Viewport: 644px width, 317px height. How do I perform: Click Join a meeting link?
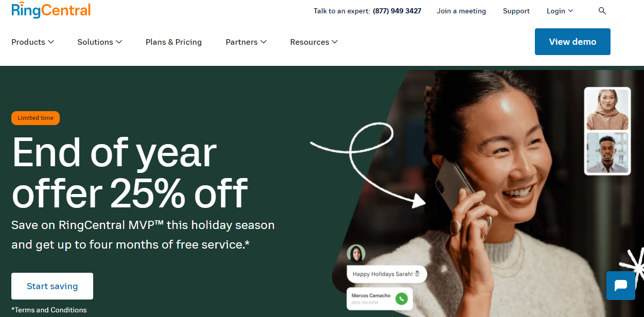tap(461, 11)
